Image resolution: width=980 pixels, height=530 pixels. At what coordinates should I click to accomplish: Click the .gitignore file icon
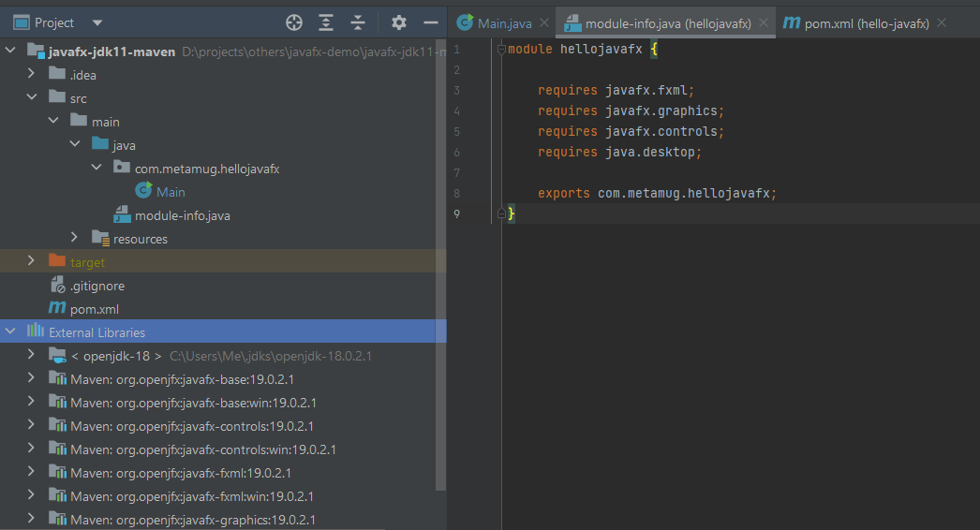tap(57, 285)
